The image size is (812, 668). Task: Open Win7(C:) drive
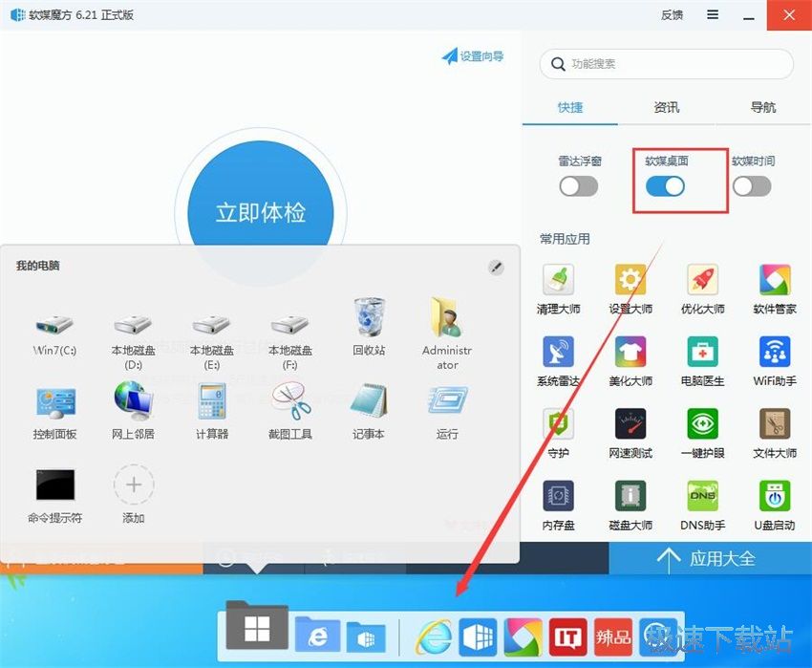tap(54, 325)
